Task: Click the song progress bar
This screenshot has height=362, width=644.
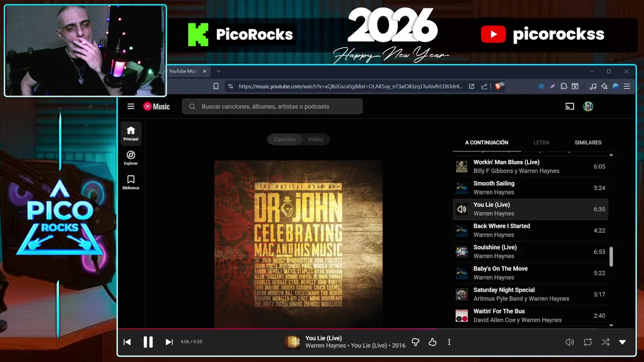Action: point(376,329)
